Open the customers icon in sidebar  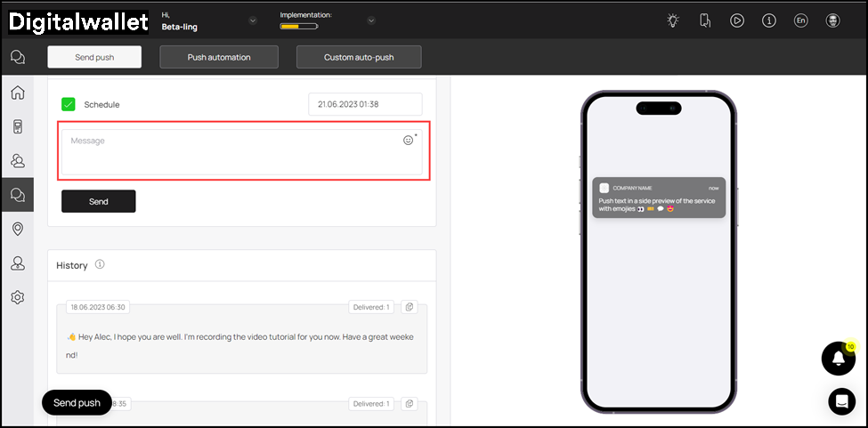click(x=17, y=161)
